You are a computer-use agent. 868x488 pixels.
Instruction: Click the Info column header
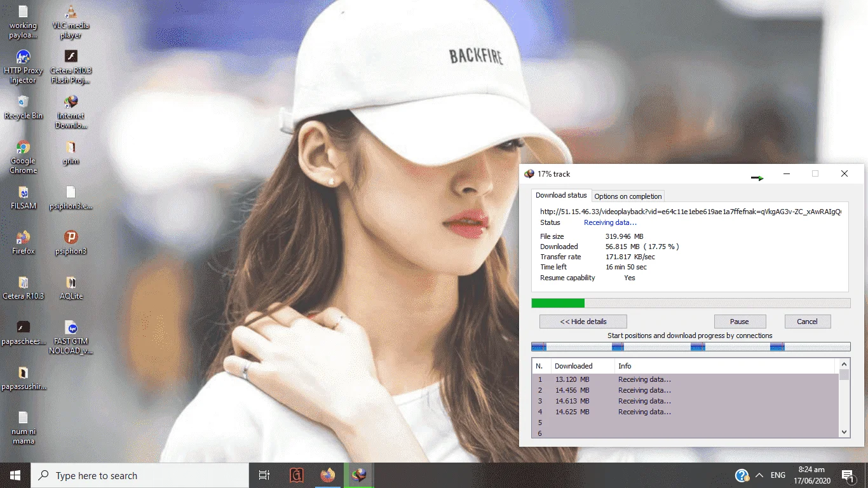pyautogui.click(x=725, y=366)
